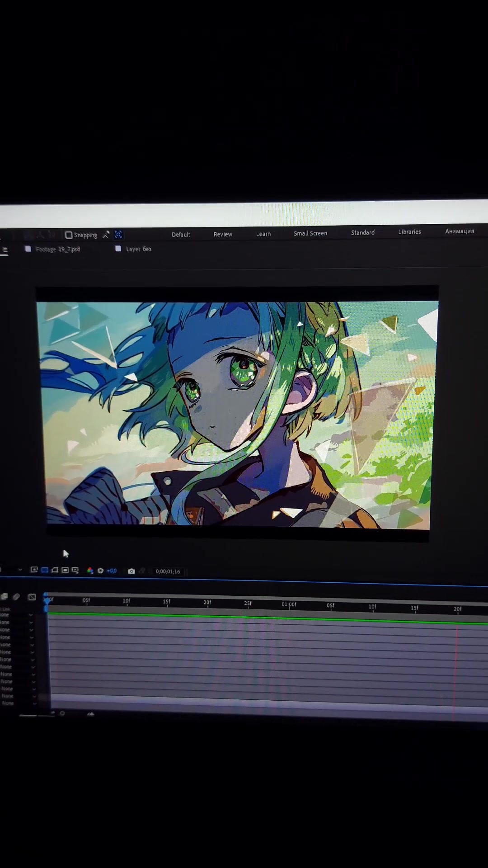
Task: Select the Анимация workspace
Action: [x=460, y=231]
